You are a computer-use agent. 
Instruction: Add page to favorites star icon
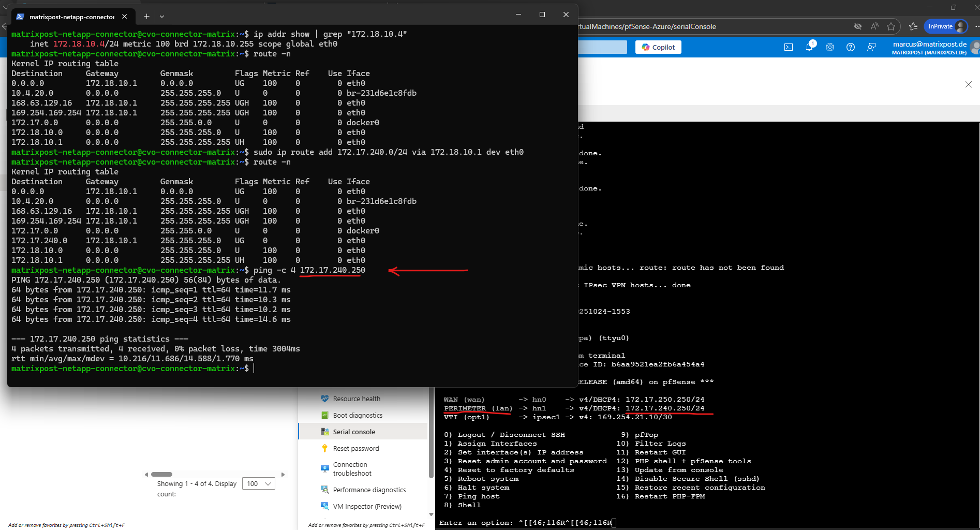[891, 26]
